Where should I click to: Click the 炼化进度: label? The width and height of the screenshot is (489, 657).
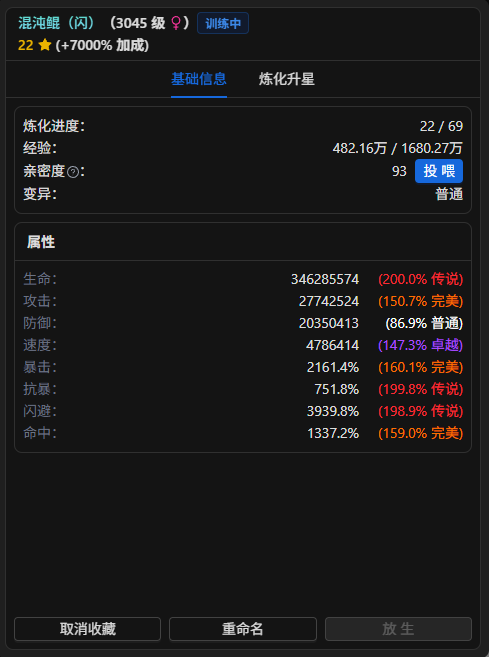pos(54,126)
